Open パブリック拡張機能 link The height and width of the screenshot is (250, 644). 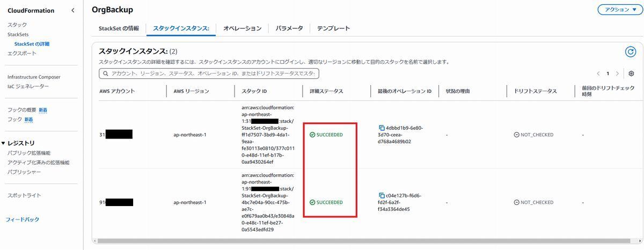29,153
